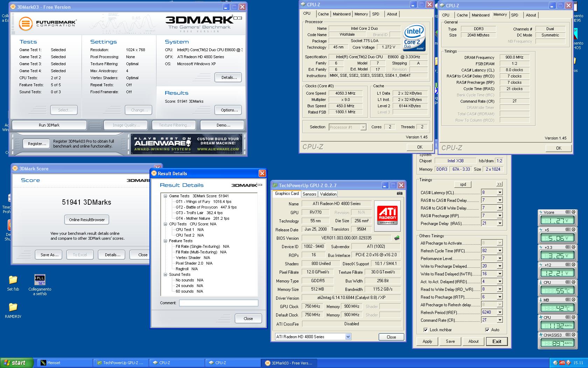Open the Windows start menu
Screen dimensions: 588x368
point(16,363)
